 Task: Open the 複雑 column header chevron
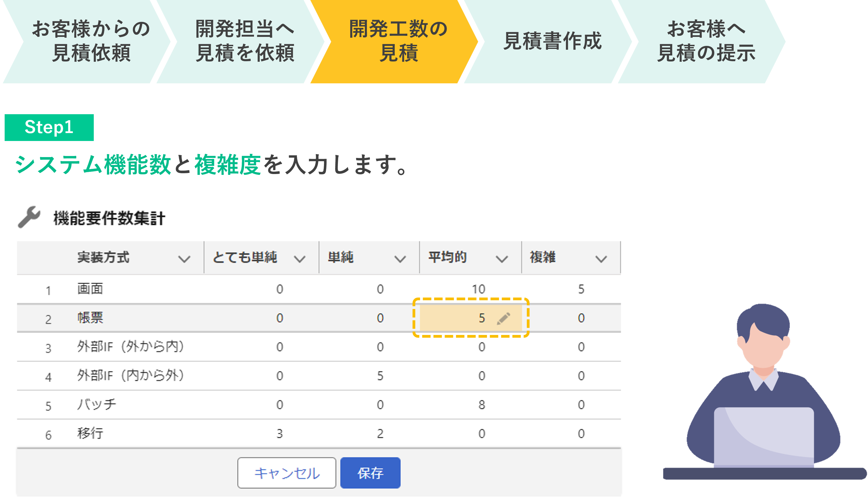point(601,259)
